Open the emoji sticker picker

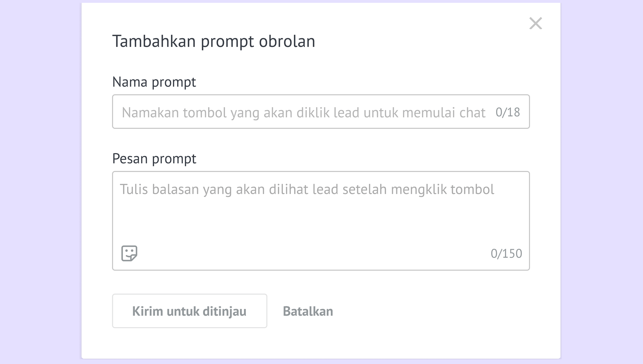pos(129,253)
